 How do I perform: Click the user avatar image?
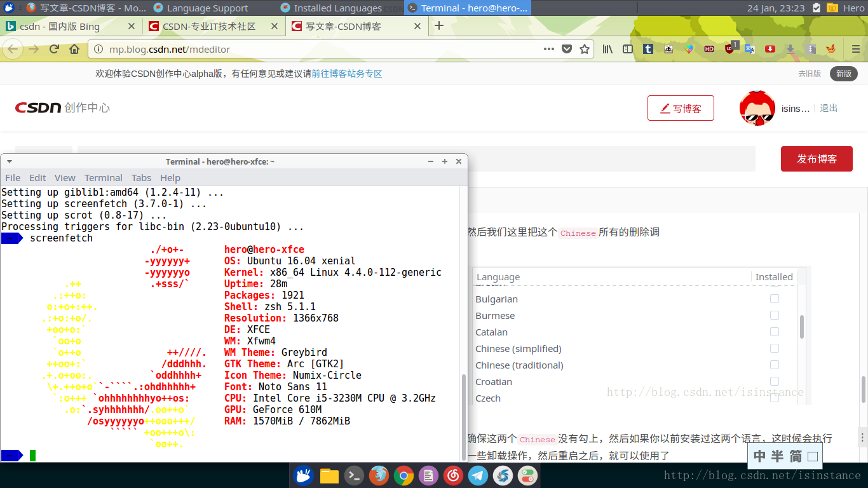757,108
